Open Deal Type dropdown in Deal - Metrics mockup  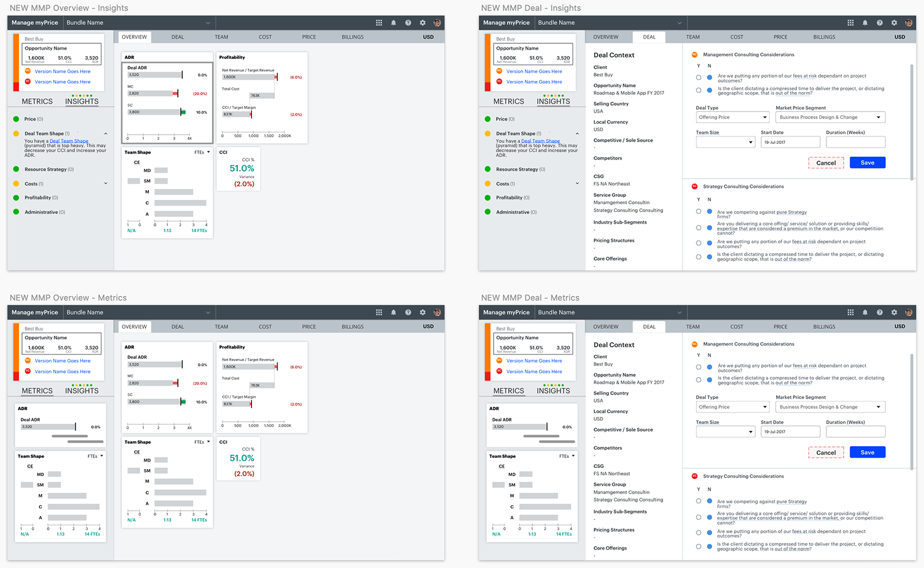[x=732, y=407]
